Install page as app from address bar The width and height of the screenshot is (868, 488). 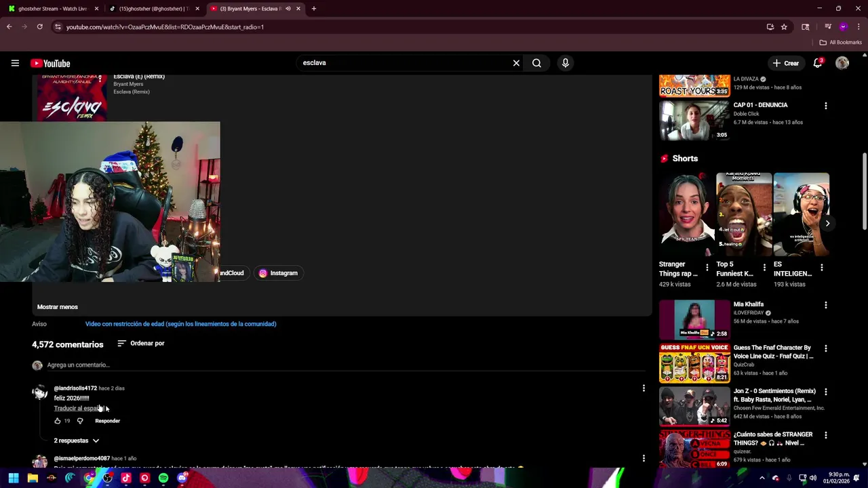770,27
